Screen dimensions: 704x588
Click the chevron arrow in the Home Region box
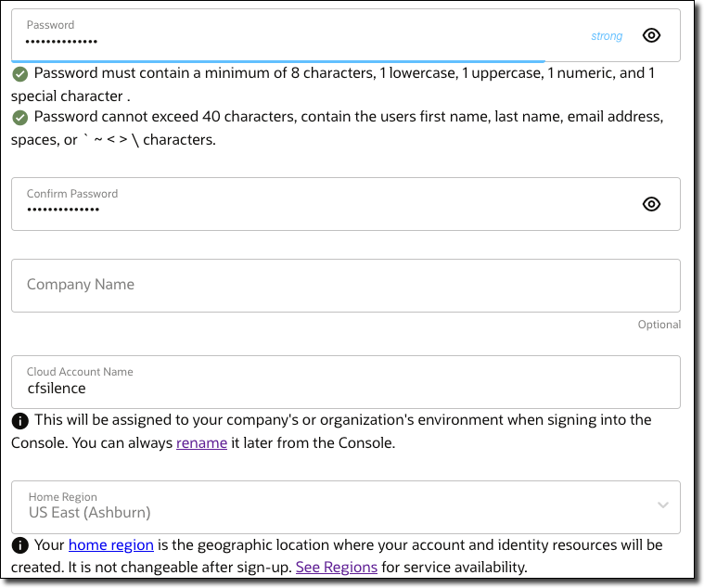click(x=662, y=505)
